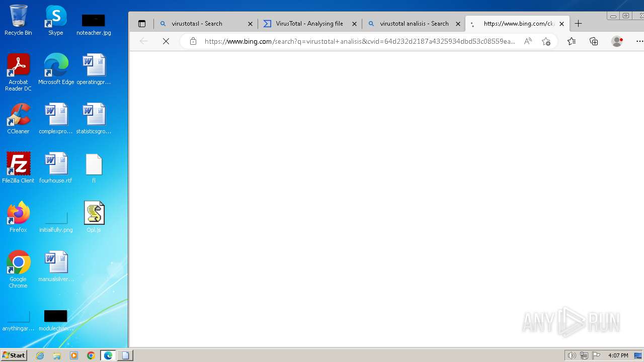Open the Edge profile menu
This screenshot has height=362, width=644.
pos(617,41)
